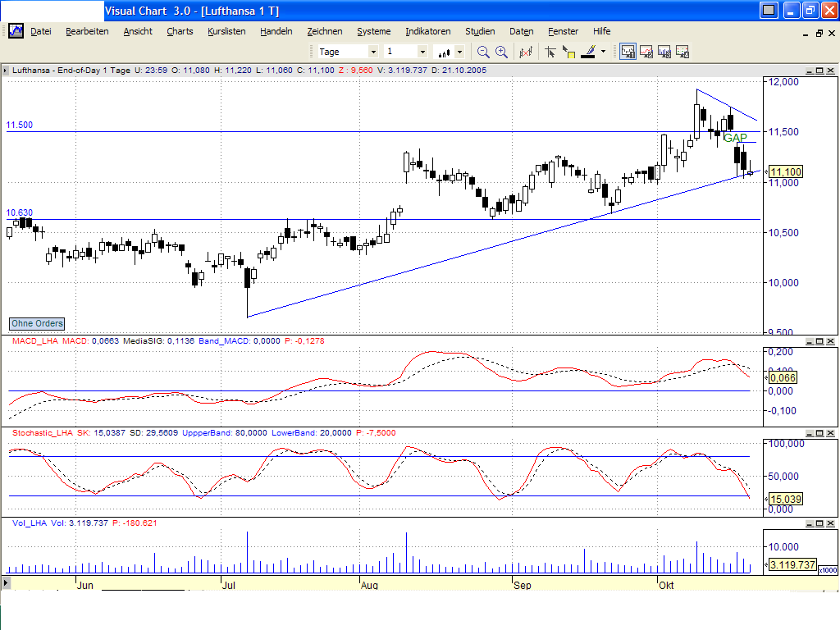This screenshot has height=630, width=840.
Task: Select the label tool with yellow note
Action: tap(568, 51)
